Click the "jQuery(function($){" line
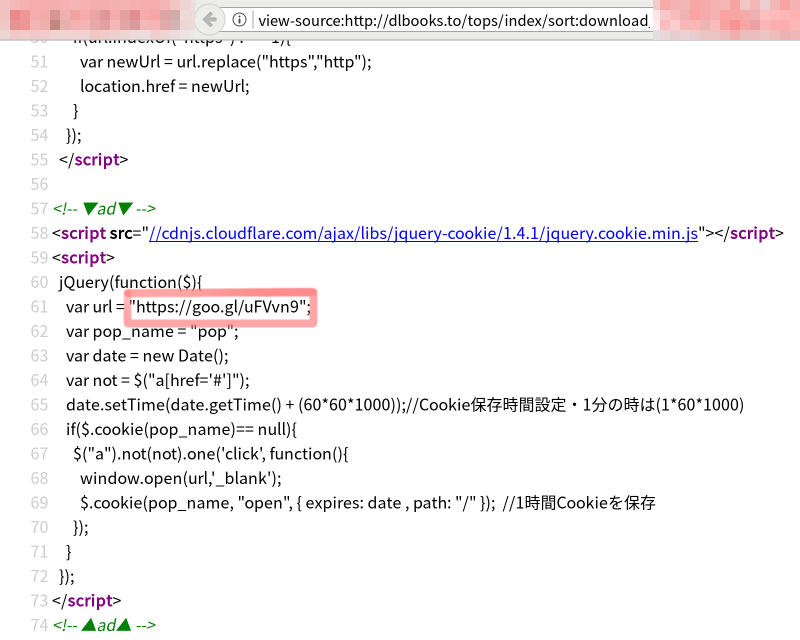The height and width of the screenshot is (640, 800). (x=131, y=282)
